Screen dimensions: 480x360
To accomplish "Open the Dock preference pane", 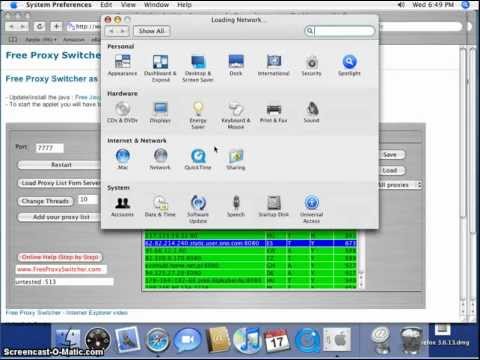I will (236, 66).
